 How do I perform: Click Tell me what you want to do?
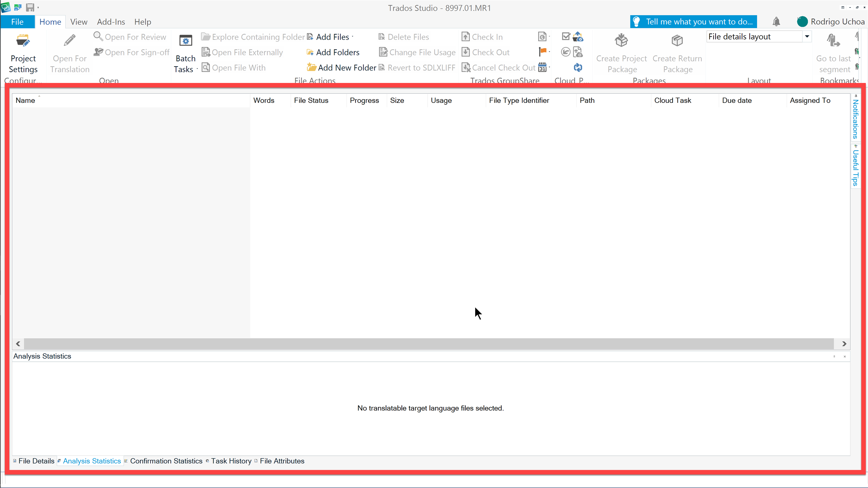pos(693,22)
